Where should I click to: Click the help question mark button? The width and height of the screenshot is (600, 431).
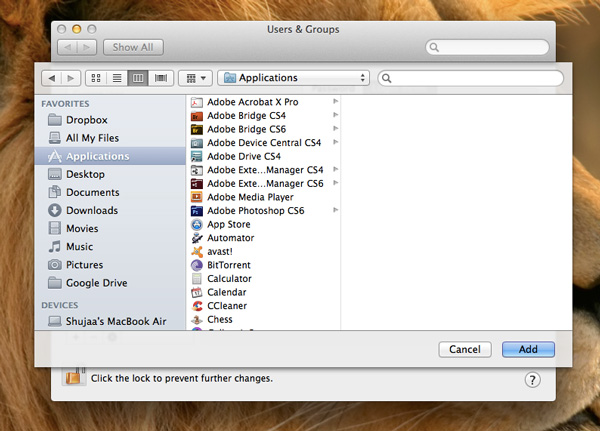532,380
